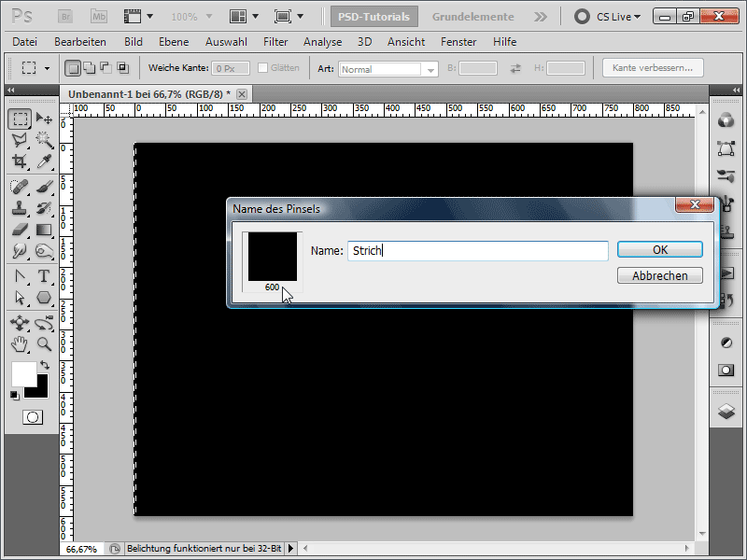This screenshot has width=747, height=560.
Task: Reset default foreground and background colors
Action: [x=15, y=395]
